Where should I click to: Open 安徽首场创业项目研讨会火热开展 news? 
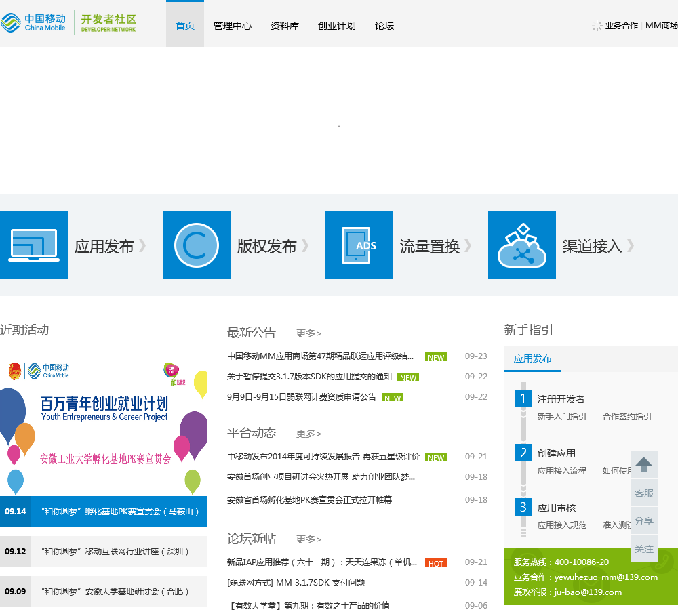[321, 477]
